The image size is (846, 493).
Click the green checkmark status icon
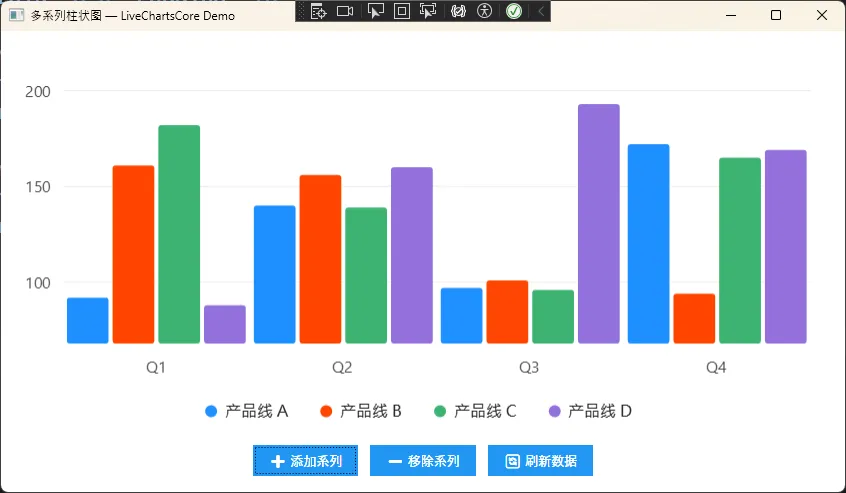(x=513, y=11)
